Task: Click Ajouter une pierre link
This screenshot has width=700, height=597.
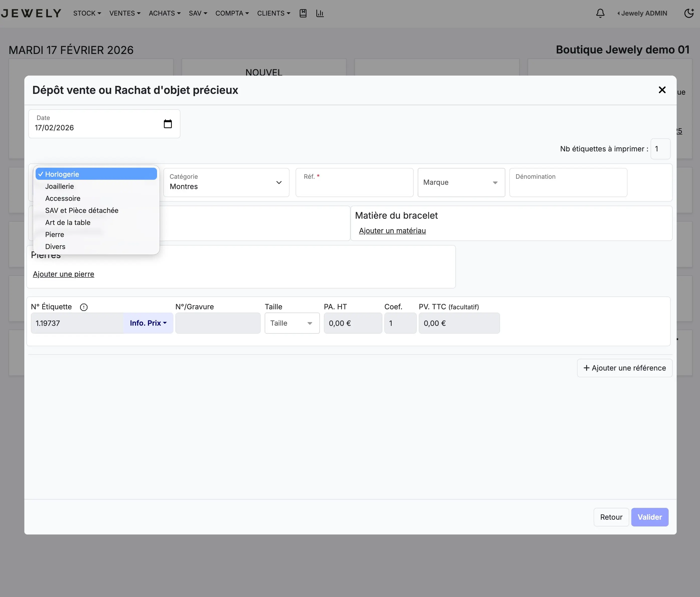Action: pyautogui.click(x=63, y=274)
